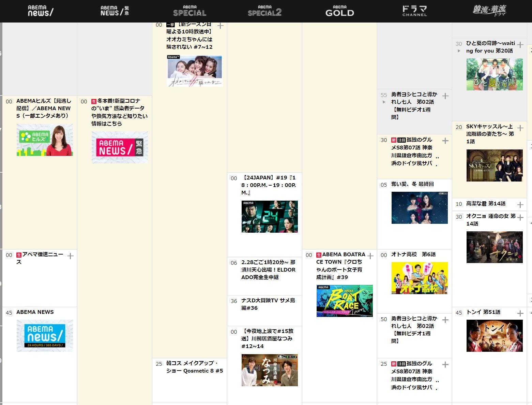The height and width of the screenshot is (405, 532).
Task: Open 奪い愛、冬 最終回 title
Action: [x=412, y=184]
